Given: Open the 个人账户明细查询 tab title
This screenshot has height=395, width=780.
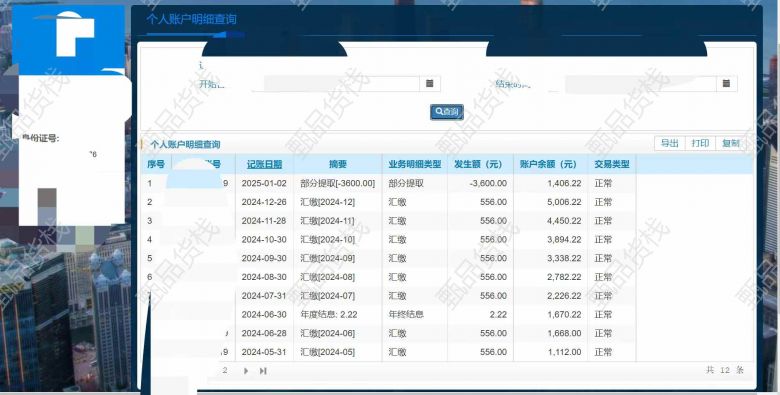Looking at the screenshot, I should (192, 19).
